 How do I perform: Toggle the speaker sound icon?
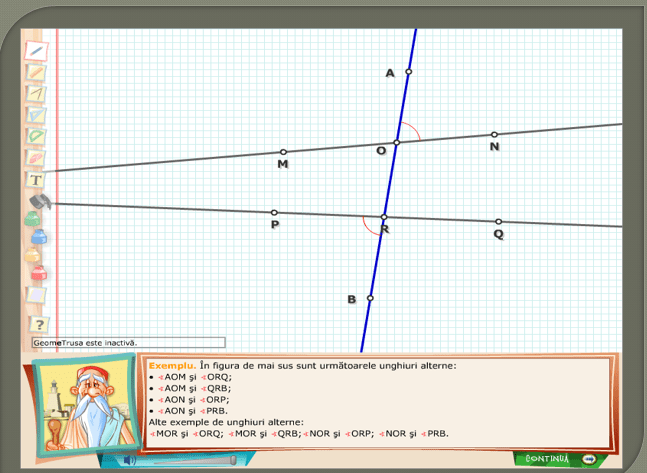pyautogui.click(x=129, y=460)
